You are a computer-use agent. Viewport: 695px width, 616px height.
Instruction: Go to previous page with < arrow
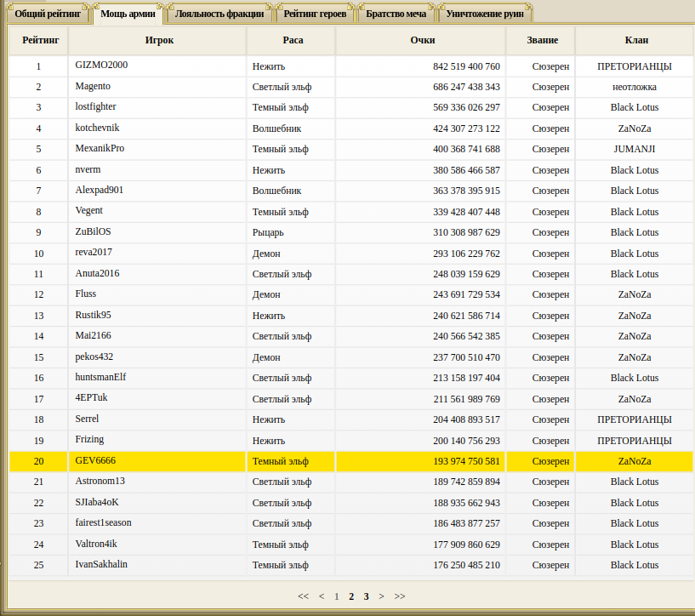tap(322, 596)
